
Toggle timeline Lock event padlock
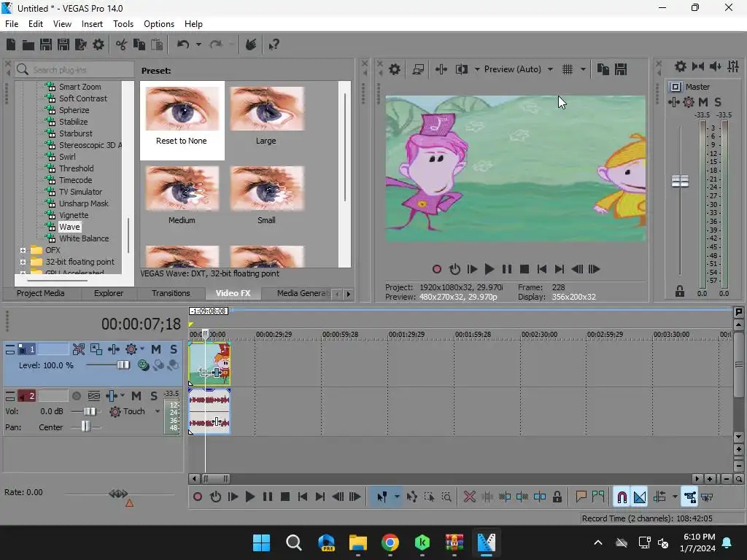(x=557, y=497)
